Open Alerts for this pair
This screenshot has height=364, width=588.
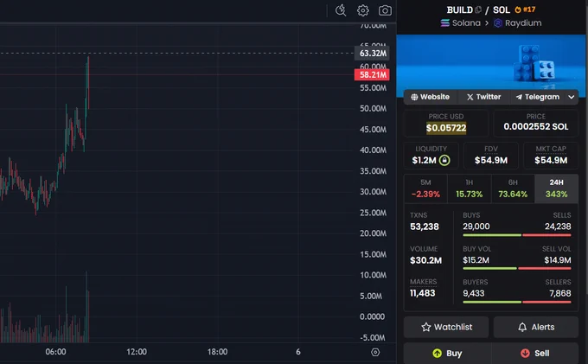click(x=536, y=327)
